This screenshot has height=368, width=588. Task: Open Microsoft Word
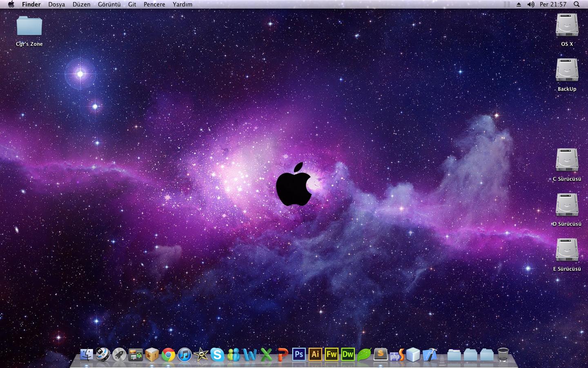[x=250, y=355]
